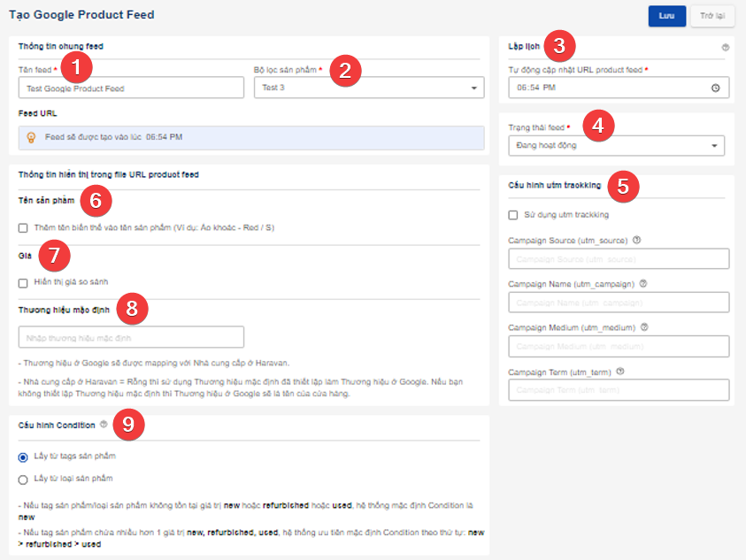Enable Sử dụng utm trackking checkbox
This screenshot has width=746, height=560.
(513, 214)
